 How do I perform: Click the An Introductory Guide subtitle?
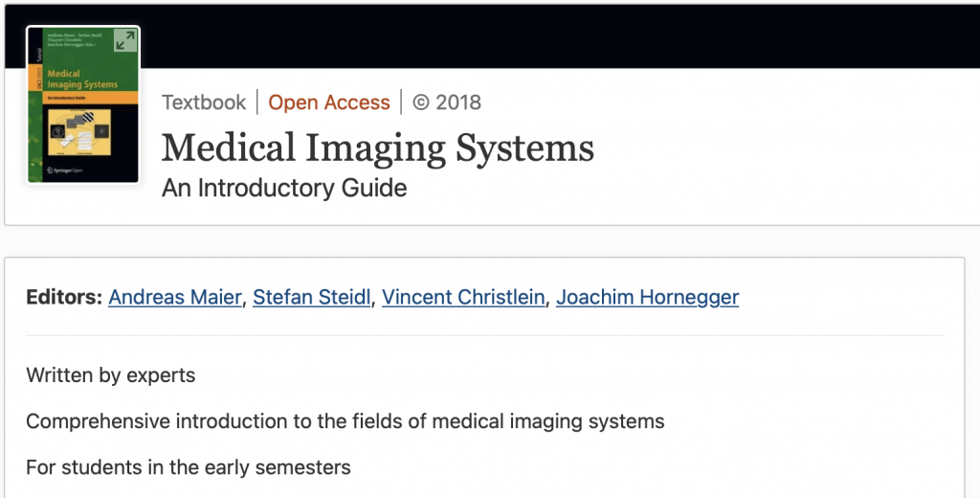click(x=284, y=188)
